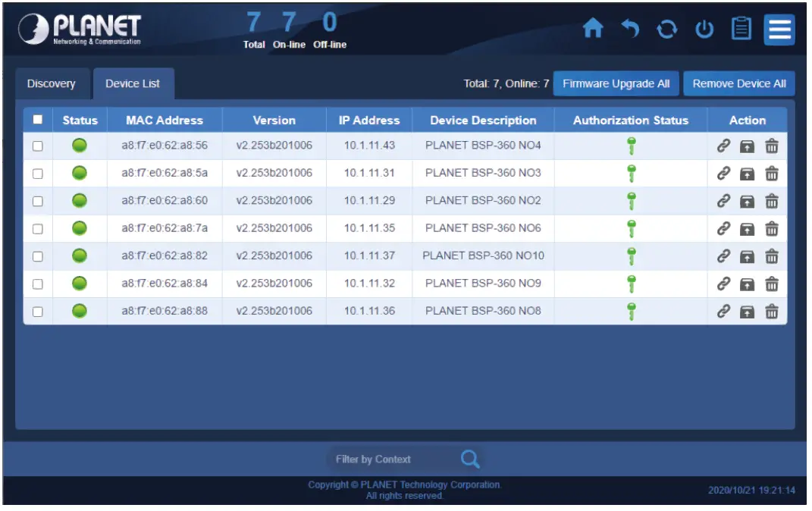The image size is (812, 511).
Task: Delete device PLANET BSP-360 NO10 with trash icon
Action: [x=772, y=255]
